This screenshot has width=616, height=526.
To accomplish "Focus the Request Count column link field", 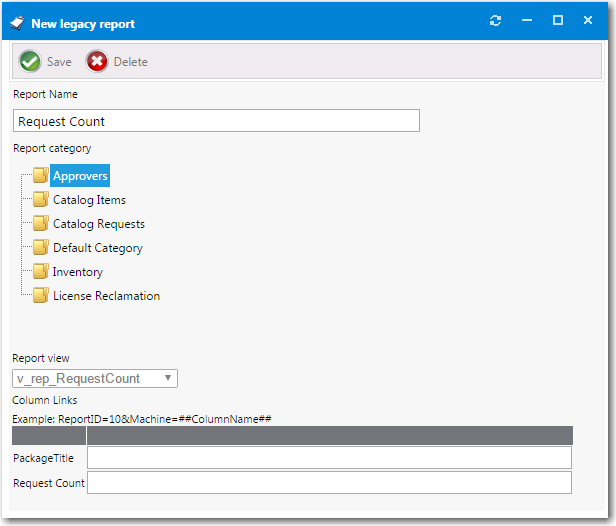I will point(329,483).
